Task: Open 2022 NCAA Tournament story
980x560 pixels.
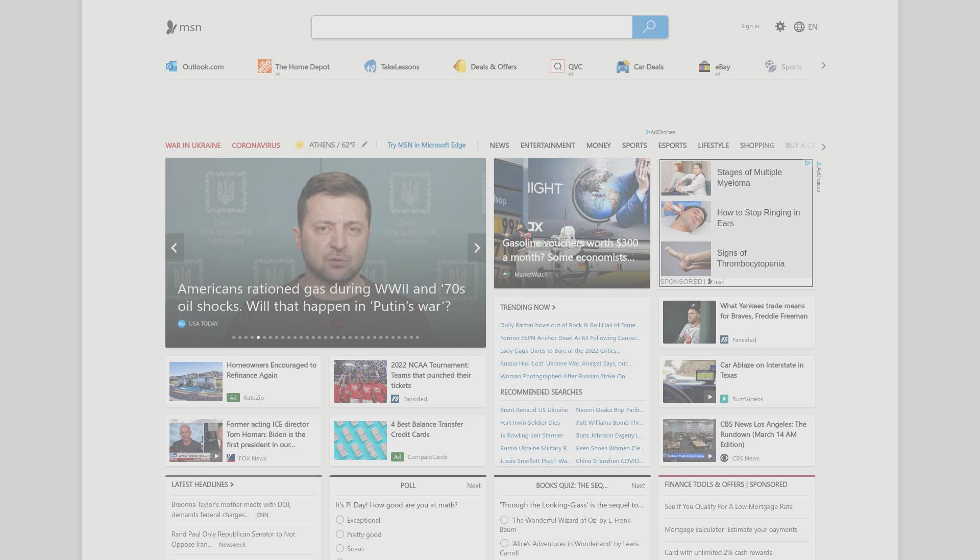Action: [x=408, y=381]
